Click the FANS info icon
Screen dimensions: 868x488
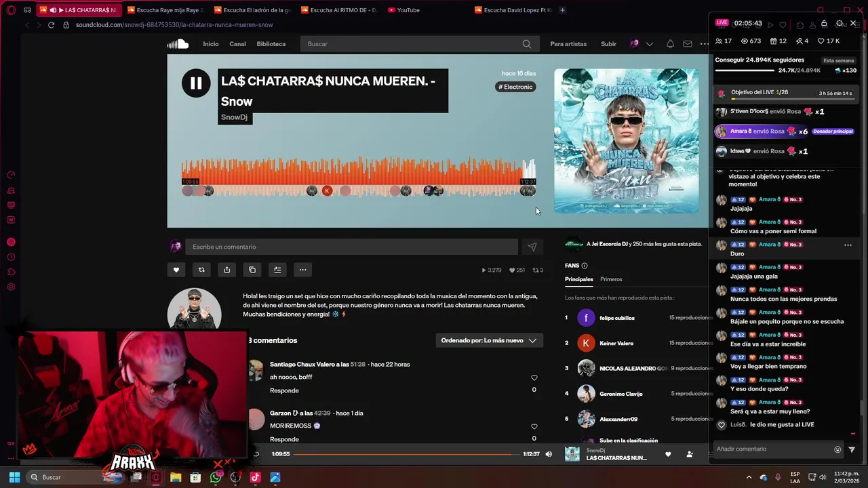[585, 266]
